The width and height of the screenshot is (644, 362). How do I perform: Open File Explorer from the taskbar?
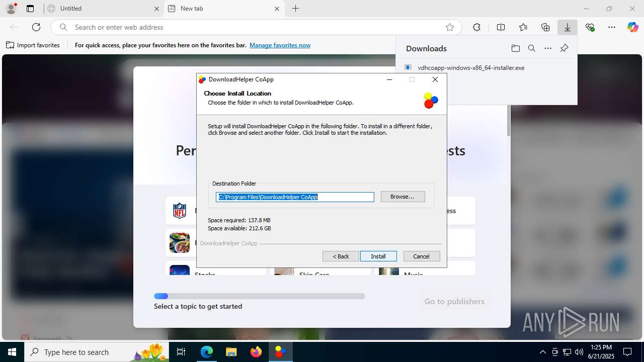(x=231, y=352)
